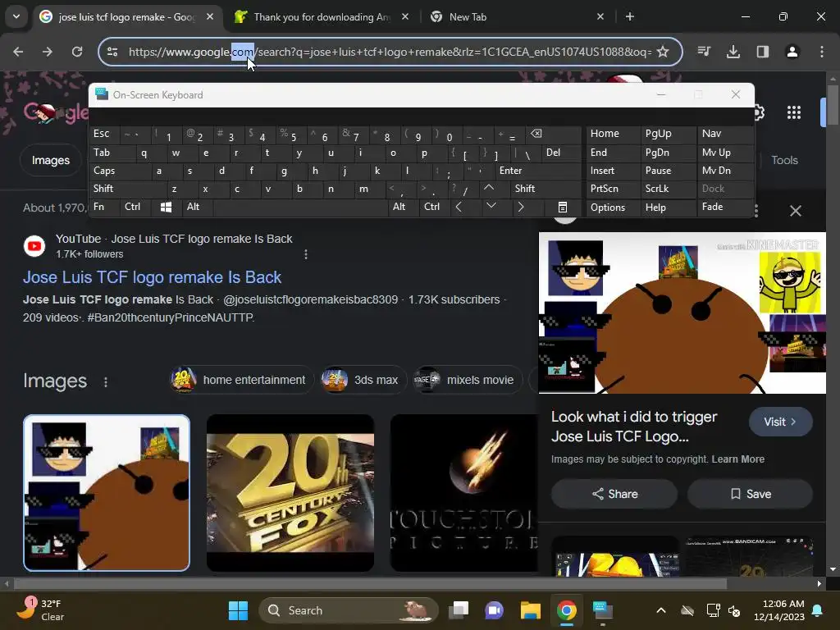Toggle Fn key on On-Screen Keyboard
Screen dimensions: 840x630
(104, 207)
